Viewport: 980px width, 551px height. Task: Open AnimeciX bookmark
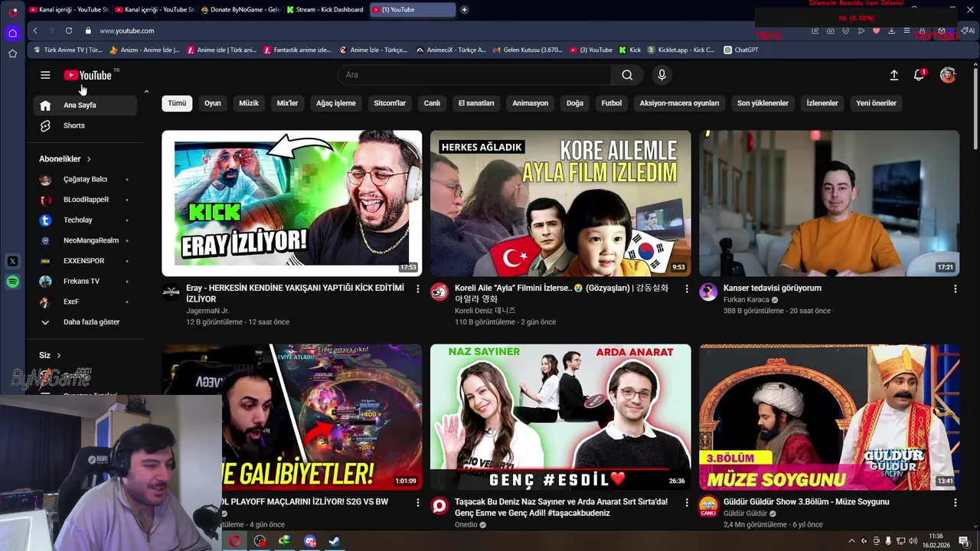pos(451,50)
